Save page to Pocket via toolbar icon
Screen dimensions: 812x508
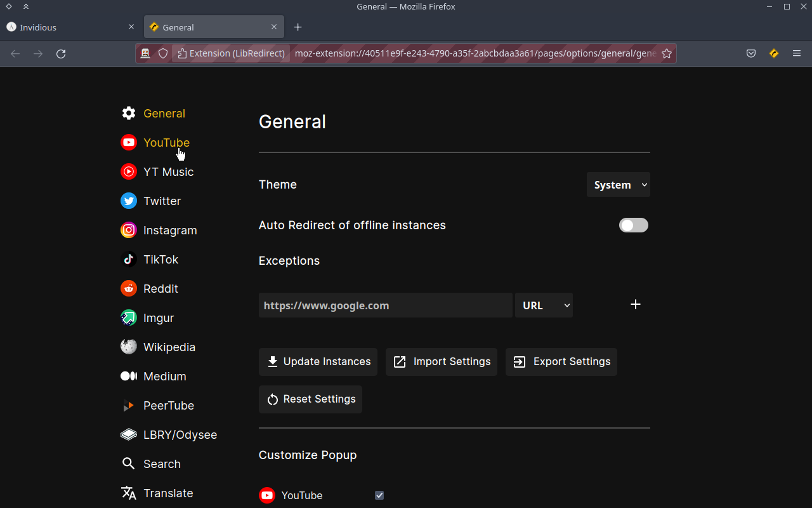pyautogui.click(x=751, y=53)
